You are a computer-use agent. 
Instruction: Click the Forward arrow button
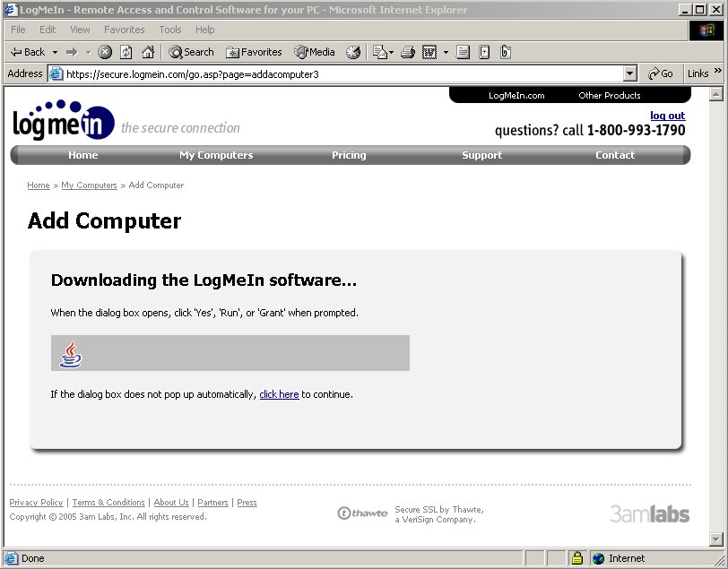pyautogui.click(x=72, y=53)
